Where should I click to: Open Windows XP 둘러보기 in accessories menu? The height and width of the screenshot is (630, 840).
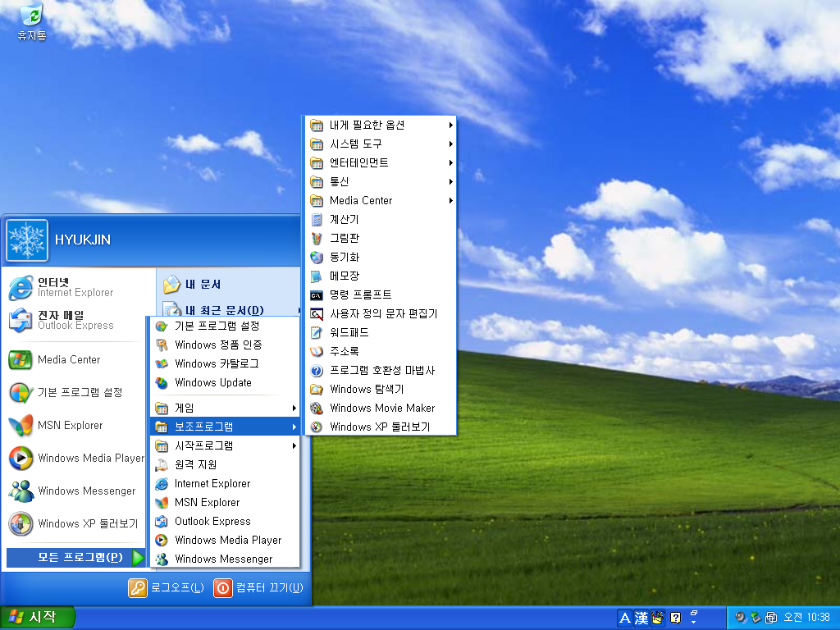tap(381, 427)
